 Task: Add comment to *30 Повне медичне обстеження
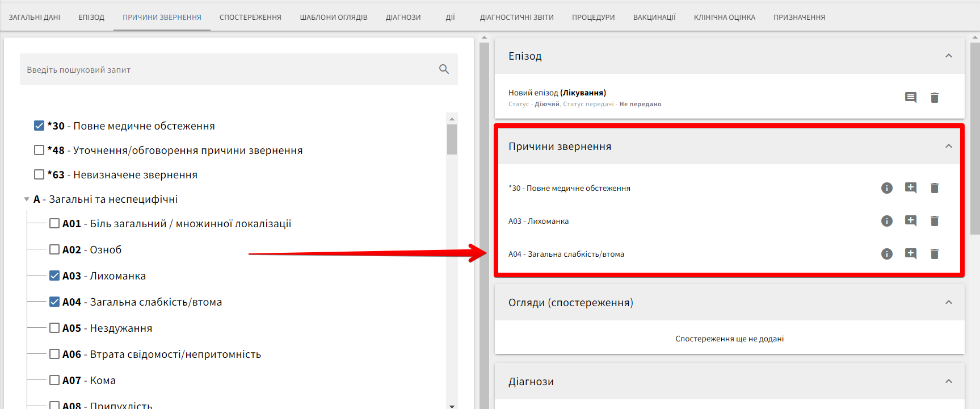tap(910, 188)
